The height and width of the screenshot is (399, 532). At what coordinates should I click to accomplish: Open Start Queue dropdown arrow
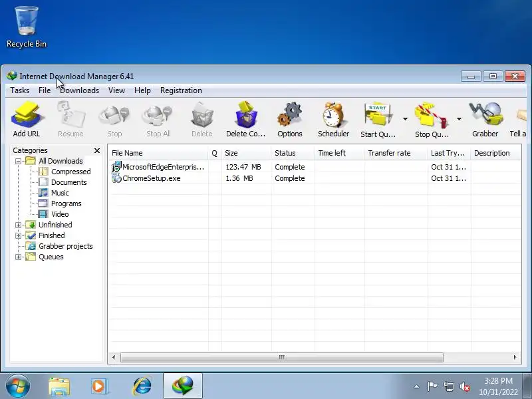[405, 119]
